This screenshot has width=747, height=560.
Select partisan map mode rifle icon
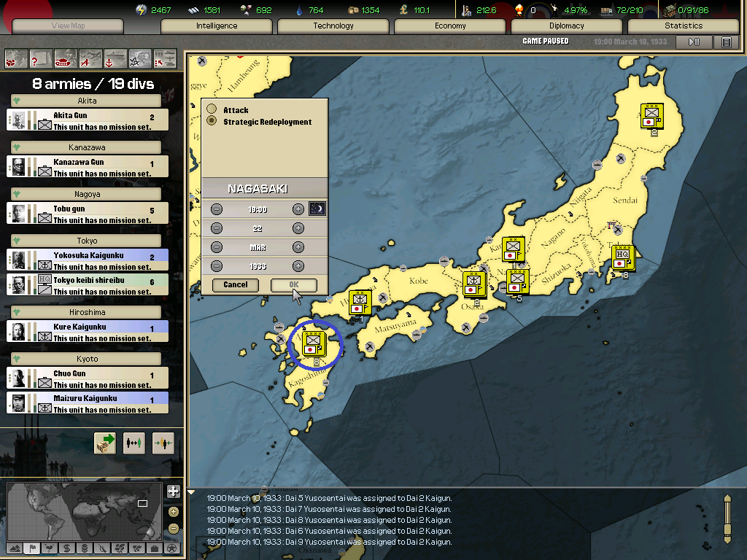(102, 548)
